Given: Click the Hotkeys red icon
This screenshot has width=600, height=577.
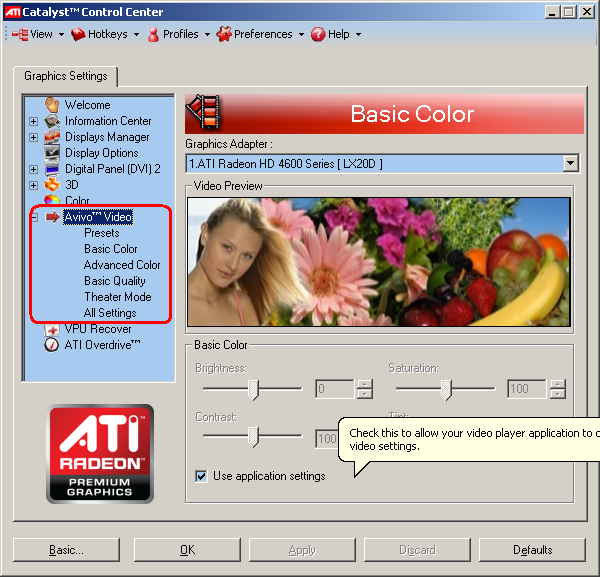Looking at the screenshot, I should 78,34.
